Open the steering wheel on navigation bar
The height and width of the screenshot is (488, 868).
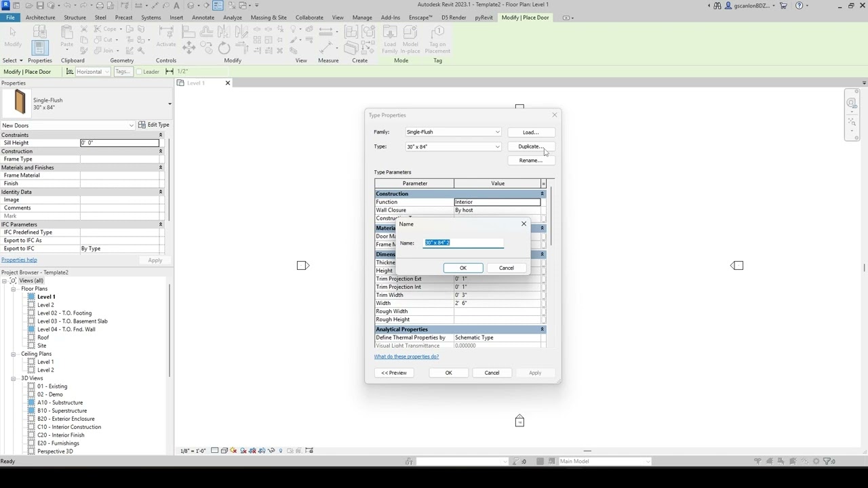[x=851, y=103]
